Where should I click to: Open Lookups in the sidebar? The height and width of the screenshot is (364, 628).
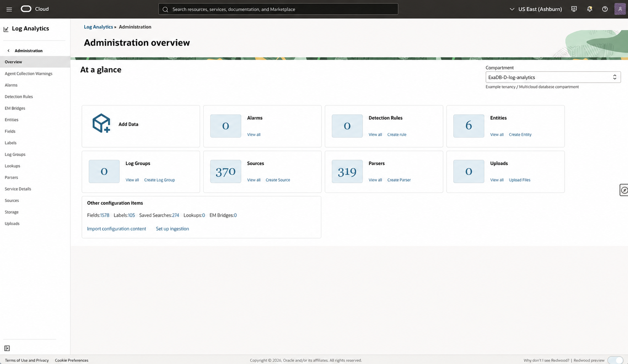[x=12, y=166]
